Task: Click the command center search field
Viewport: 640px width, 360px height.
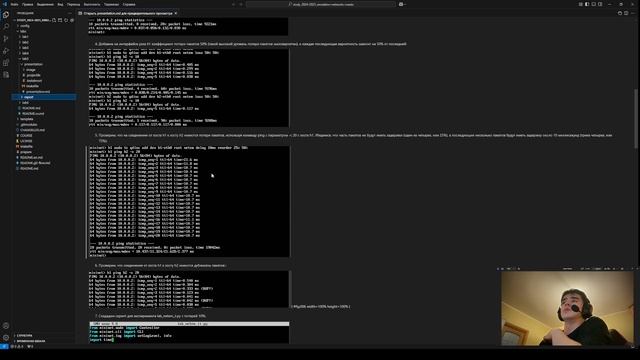Action: (321, 4)
